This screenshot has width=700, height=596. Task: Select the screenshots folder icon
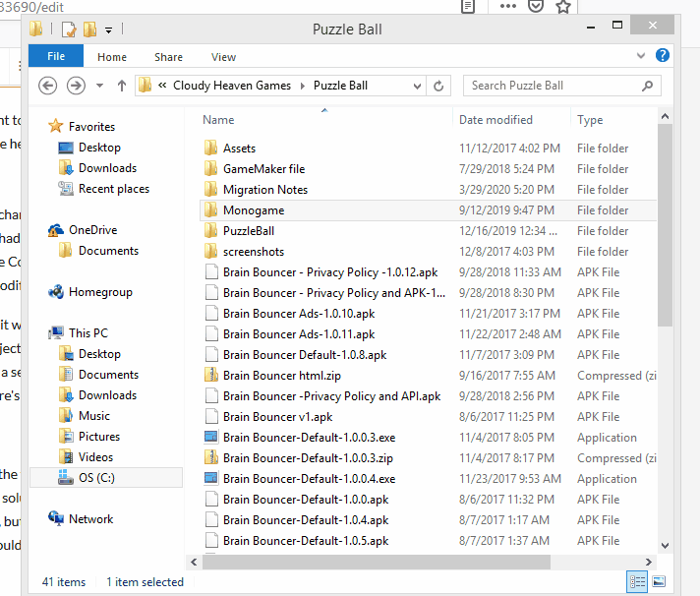pos(211,252)
